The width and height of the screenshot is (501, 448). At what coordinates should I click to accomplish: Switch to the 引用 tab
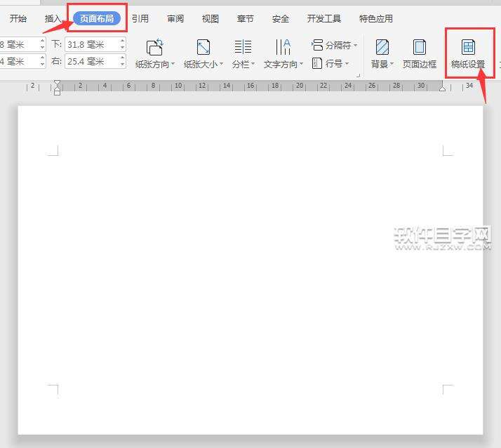tap(140, 18)
